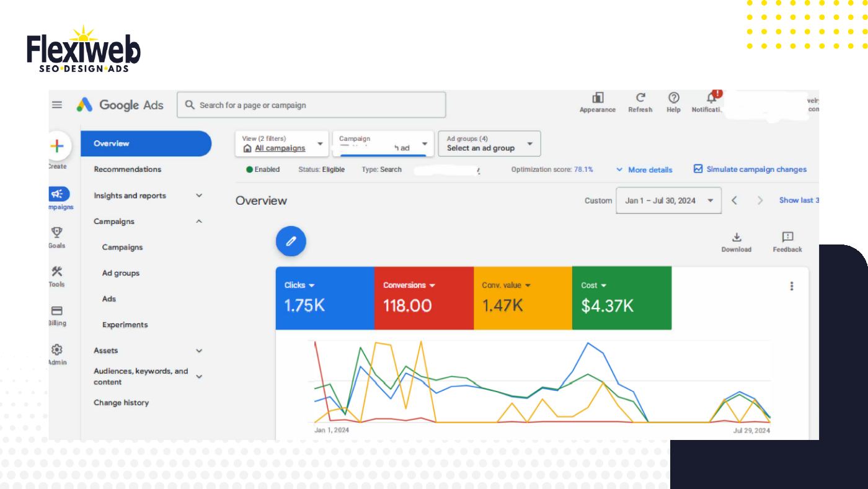Image resolution: width=868 pixels, height=489 pixels.
Task: Click the All campaigns underlined link
Action: 280,148
